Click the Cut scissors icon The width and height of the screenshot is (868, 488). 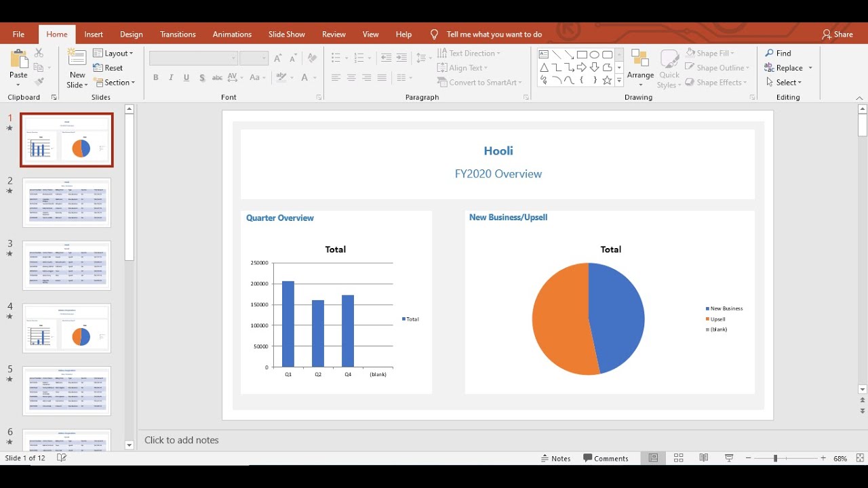(39, 53)
